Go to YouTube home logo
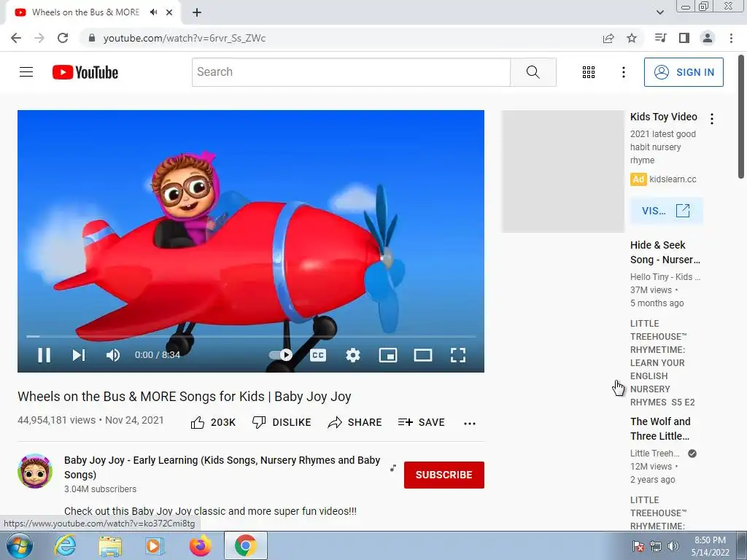The width and height of the screenshot is (747, 560). coord(85,72)
